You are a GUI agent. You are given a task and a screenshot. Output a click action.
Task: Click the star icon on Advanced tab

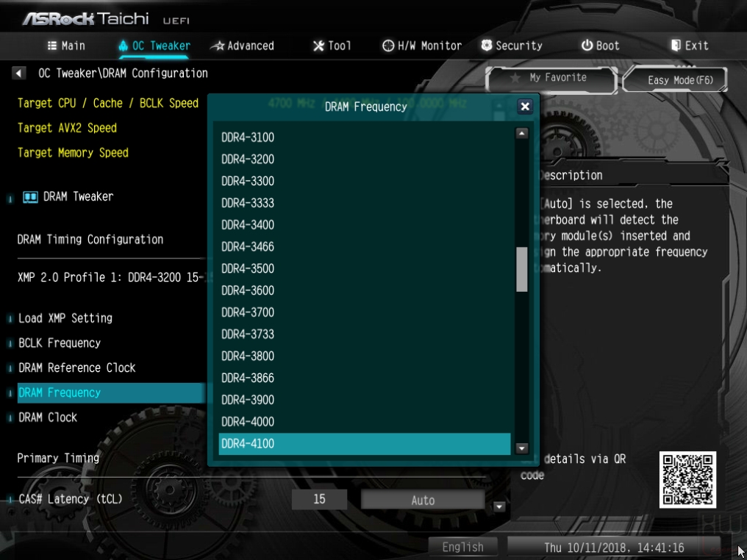tap(218, 46)
